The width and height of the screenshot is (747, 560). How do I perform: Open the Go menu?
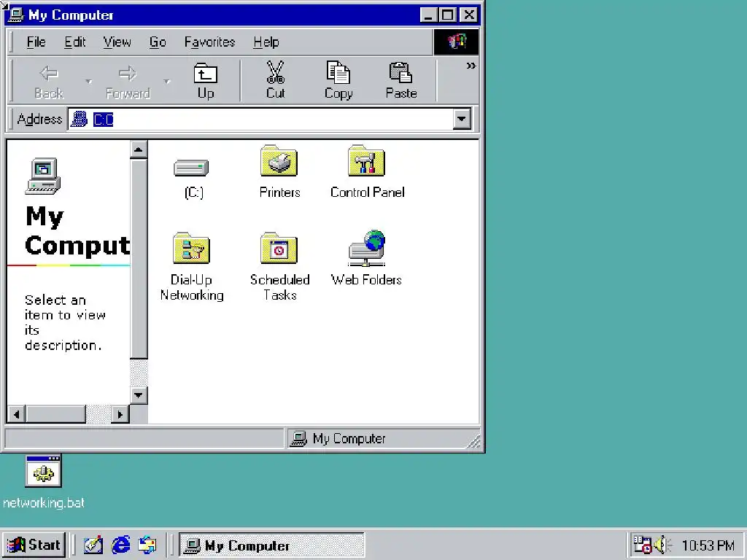pos(158,42)
